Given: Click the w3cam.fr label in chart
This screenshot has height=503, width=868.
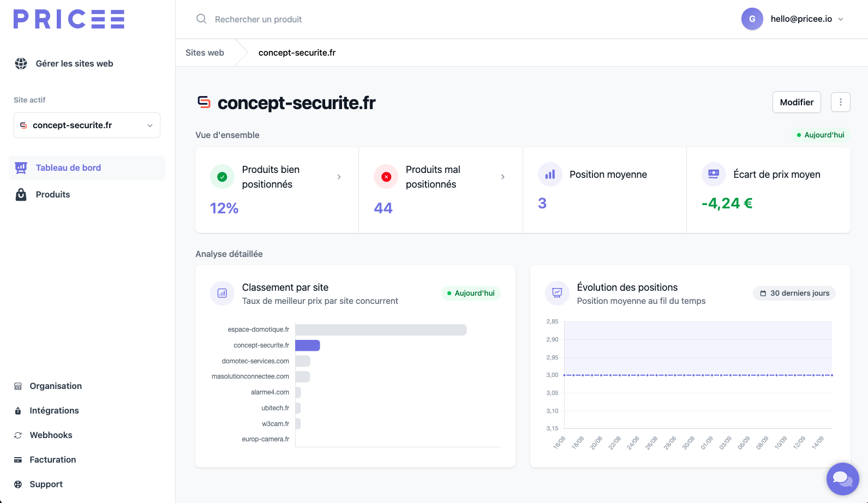Looking at the screenshot, I should coord(276,424).
